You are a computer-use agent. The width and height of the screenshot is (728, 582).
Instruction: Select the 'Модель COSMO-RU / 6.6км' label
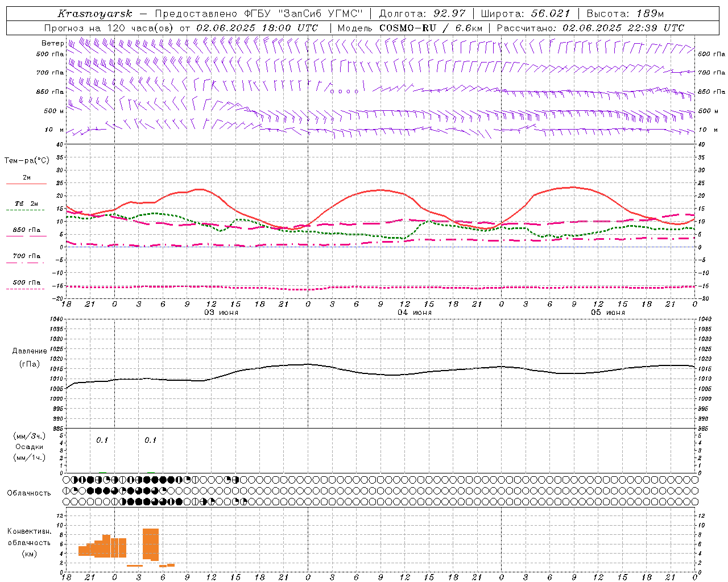(410, 28)
